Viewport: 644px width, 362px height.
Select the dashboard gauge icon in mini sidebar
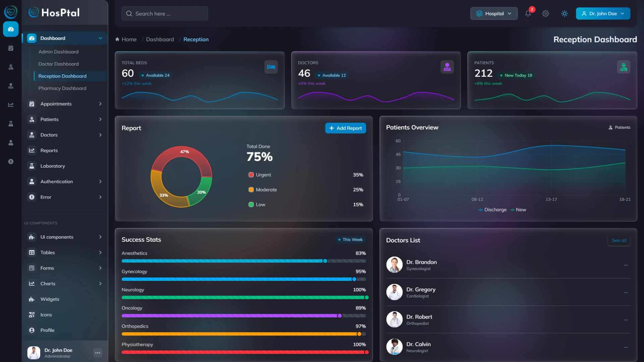coord(11,29)
